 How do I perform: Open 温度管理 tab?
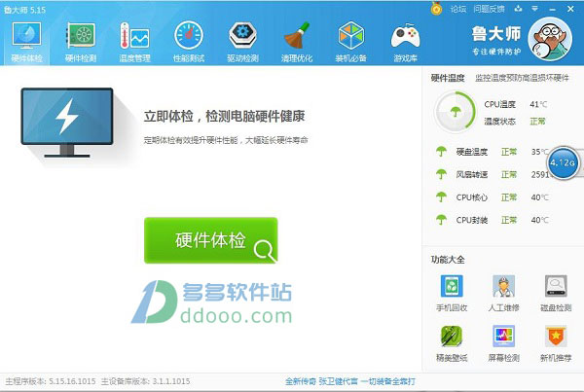pyautogui.click(x=135, y=42)
